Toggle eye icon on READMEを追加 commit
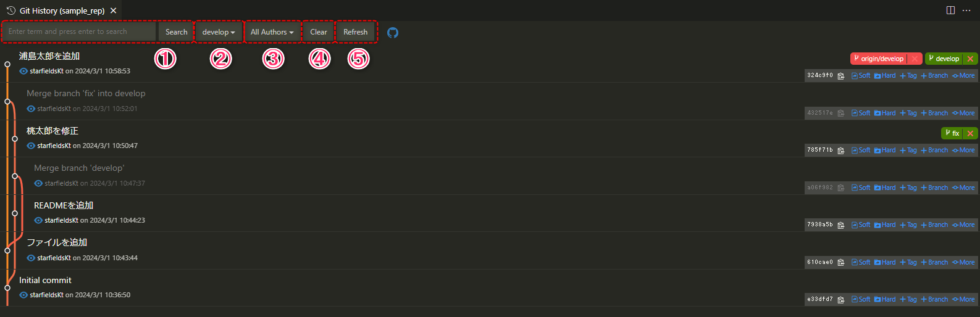 [38, 221]
